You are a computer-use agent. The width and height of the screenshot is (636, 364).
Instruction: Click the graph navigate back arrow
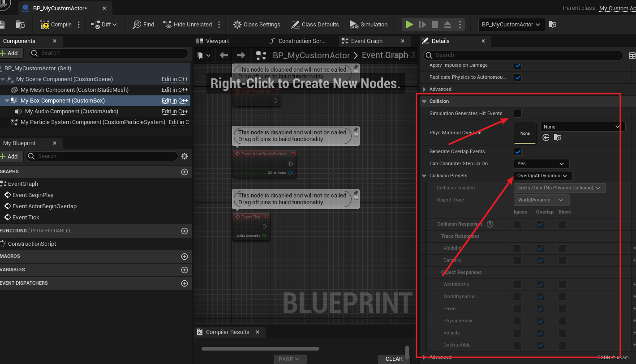coord(223,55)
